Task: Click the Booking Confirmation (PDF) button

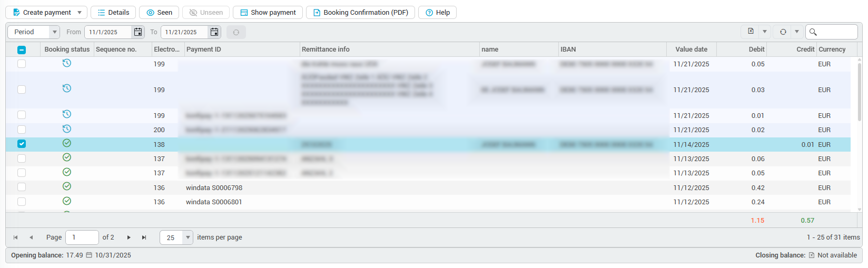Action: [360, 13]
